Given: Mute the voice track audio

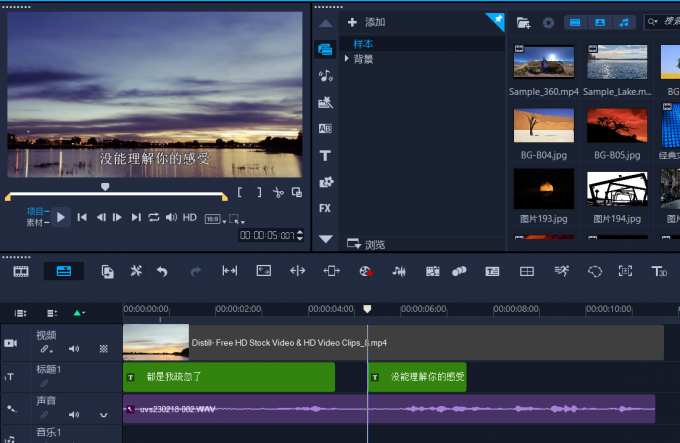Looking at the screenshot, I should [x=74, y=415].
